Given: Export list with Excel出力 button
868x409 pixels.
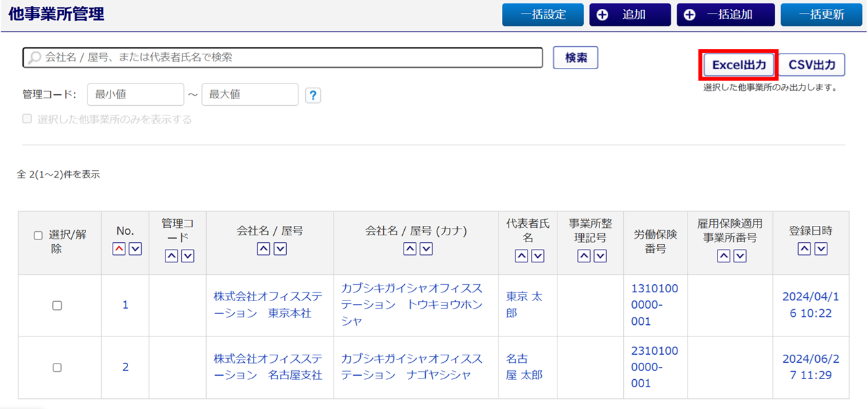Looking at the screenshot, I should coord(738,65).
